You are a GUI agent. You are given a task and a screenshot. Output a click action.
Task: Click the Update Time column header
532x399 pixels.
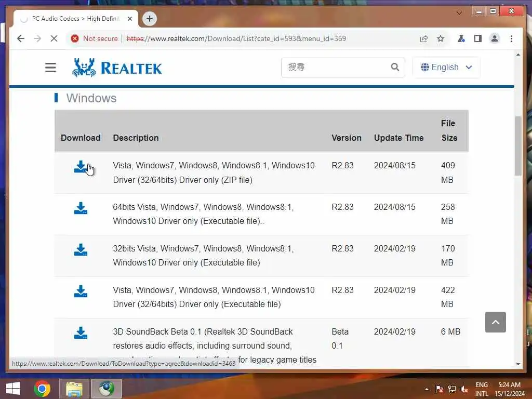pos(398,138)
